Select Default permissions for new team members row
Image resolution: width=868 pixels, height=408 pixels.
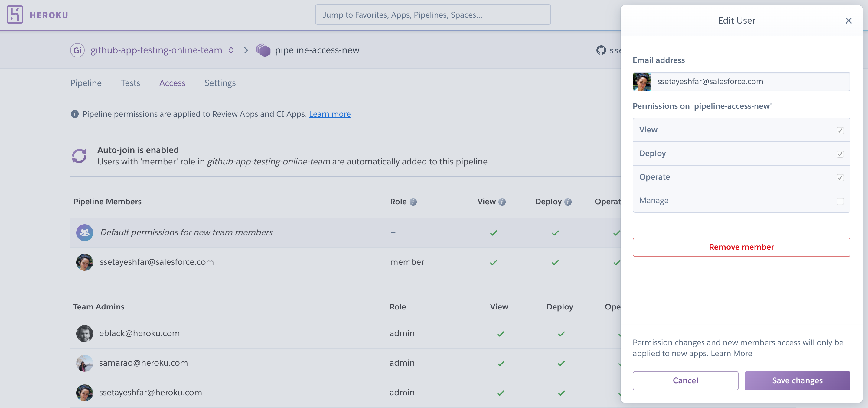click(x=345, y=233)
